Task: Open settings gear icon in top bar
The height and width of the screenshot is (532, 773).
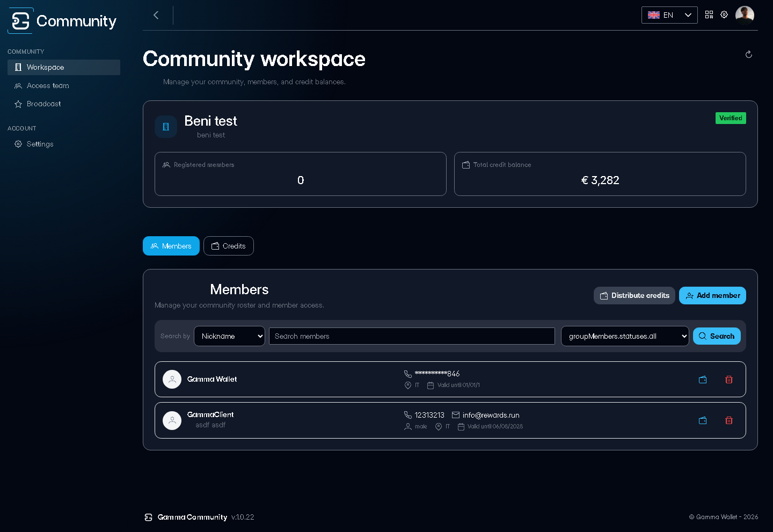Action: [724, 15]
